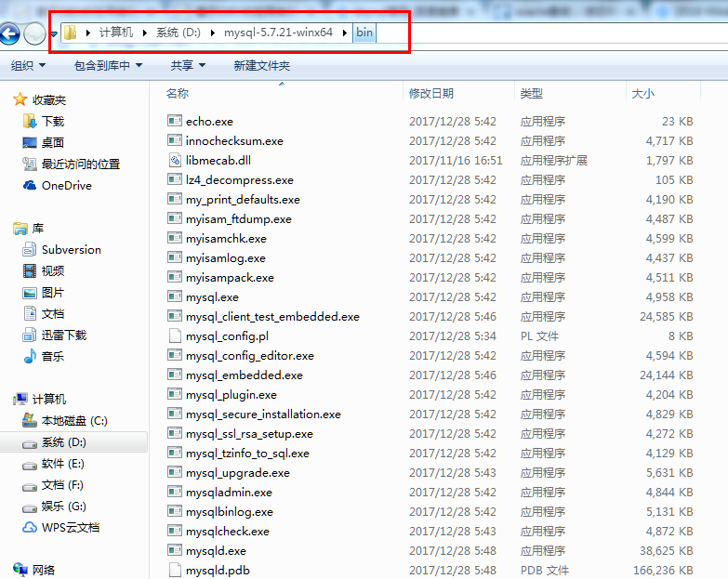Viewport: 728px width, 579px height.
Task: Open 桌面 in the sidebar
Action: click(44, 142)
